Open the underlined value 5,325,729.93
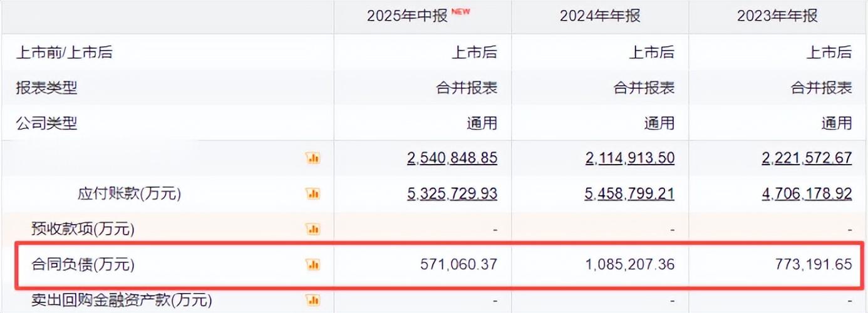This screenshot has height=313, width=868. pyautogui.click(x=452, y=193)
